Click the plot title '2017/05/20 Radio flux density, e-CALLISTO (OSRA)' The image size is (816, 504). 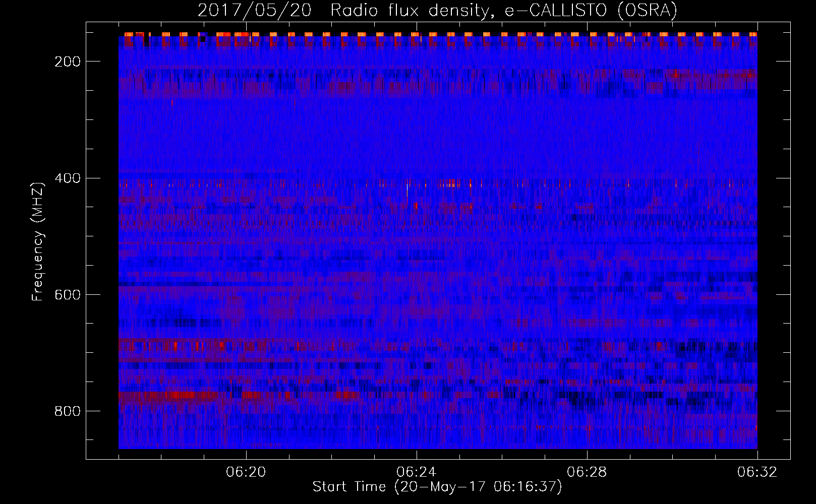coord(437,10)
